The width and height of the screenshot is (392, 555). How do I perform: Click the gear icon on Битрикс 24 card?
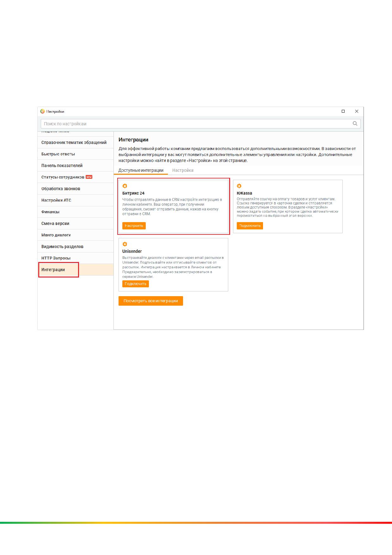(125, 186)
